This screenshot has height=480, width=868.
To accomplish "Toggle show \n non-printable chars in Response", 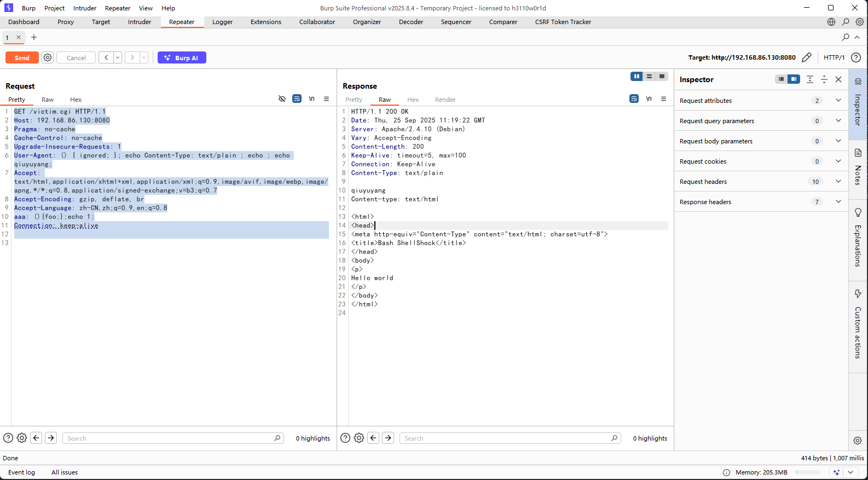I will pyautogui.click(x=649, y=99).
